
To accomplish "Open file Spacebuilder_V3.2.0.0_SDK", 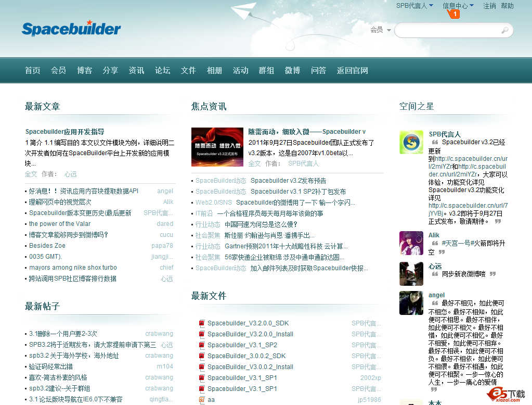I will point(248,323).
